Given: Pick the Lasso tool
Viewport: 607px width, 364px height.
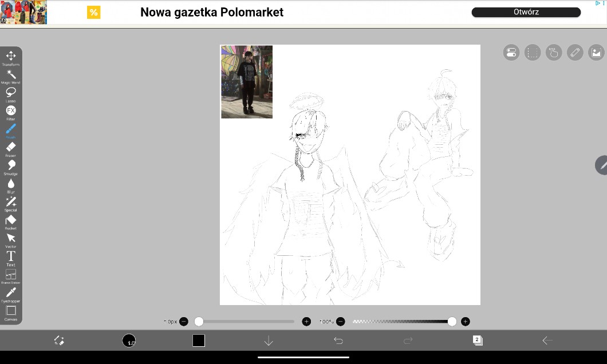Looking at the screenshot, I should 11,93.
